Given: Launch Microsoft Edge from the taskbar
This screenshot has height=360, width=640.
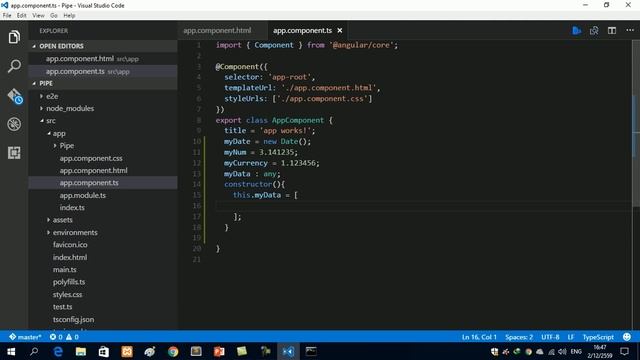Looking at the screenshot, I should coord(58,351).
